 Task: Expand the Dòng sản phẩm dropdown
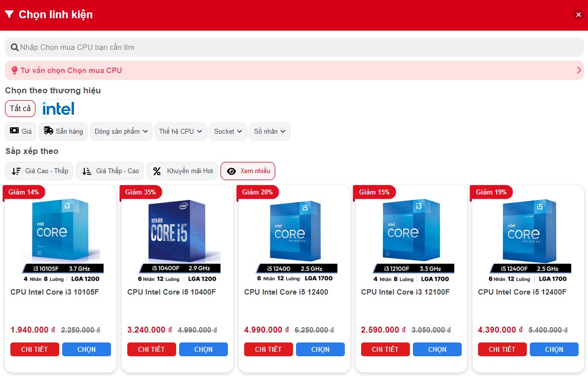point(121,131)
